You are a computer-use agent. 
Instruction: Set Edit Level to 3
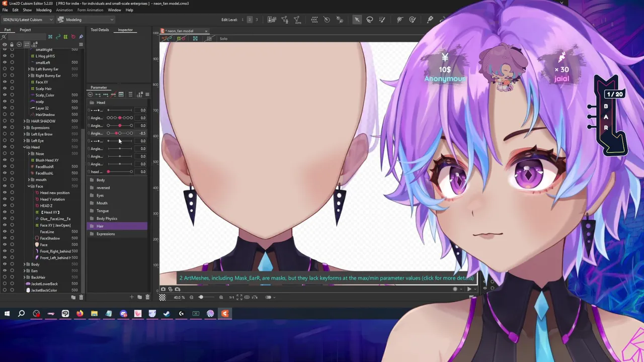pyautogui.click(x=257, y=20)
